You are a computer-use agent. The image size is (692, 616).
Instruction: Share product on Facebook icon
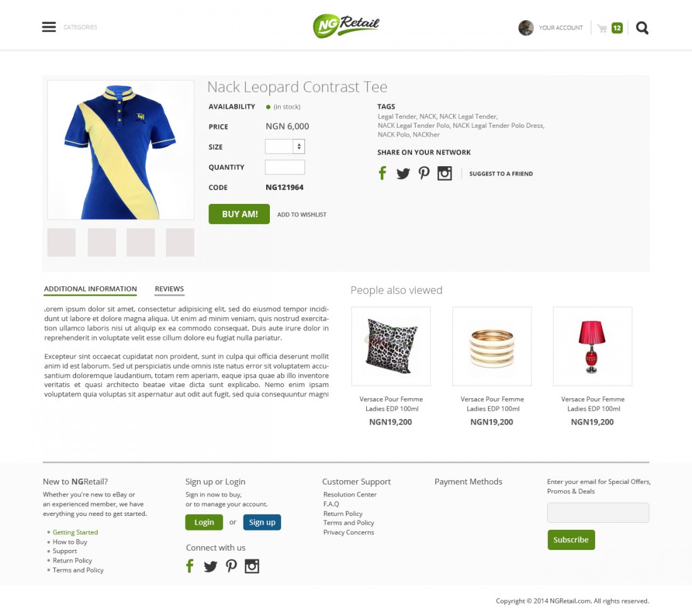[382, 173]
